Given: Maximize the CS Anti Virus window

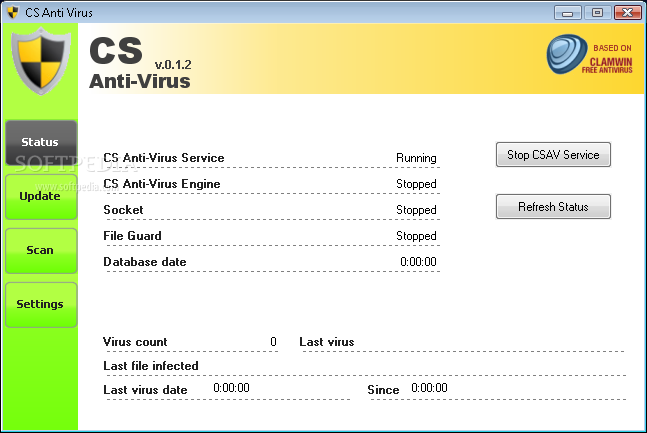Looking at the screenshot, I should click(x=597, y=13).
